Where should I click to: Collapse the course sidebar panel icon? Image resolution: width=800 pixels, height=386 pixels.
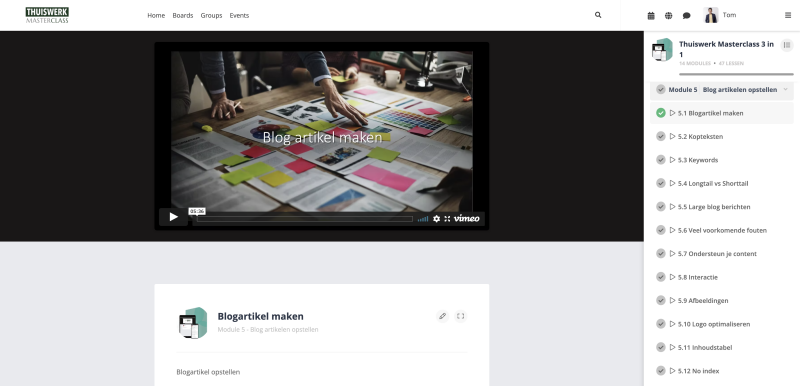787,45
